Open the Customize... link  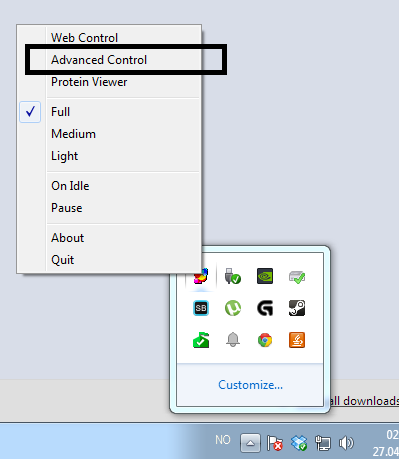tap(250, 385)
